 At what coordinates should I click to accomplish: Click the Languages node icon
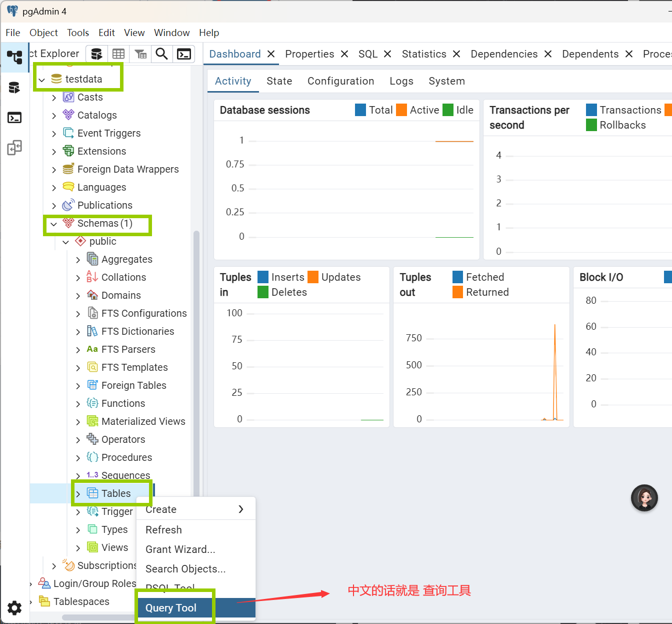[x=68, y=187]
